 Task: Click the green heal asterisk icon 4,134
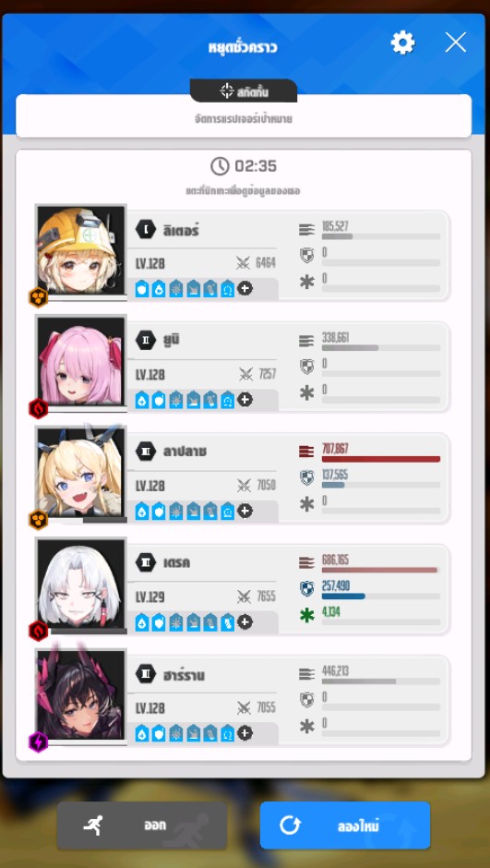coord(306,615)
